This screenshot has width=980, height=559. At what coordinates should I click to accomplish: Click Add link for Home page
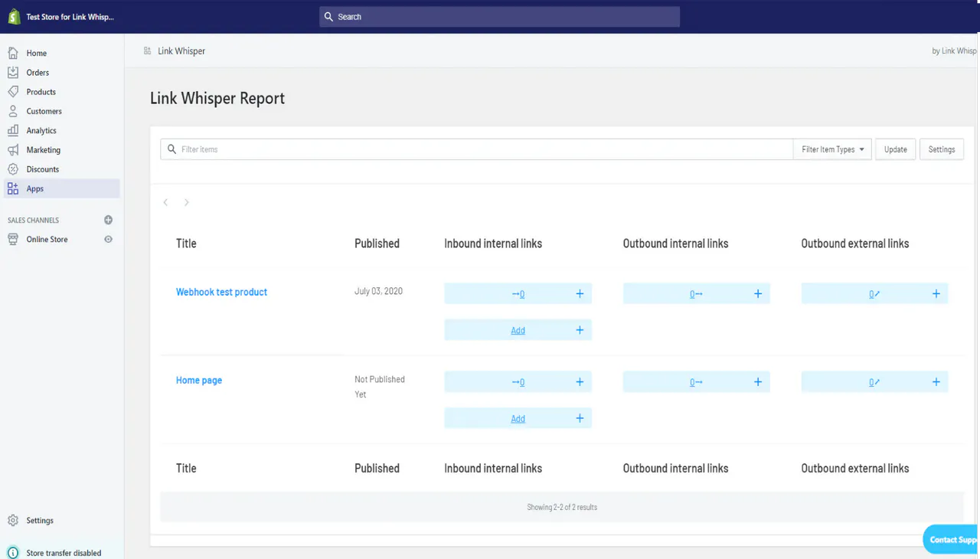pyautogui.click(x=518, y=418)
